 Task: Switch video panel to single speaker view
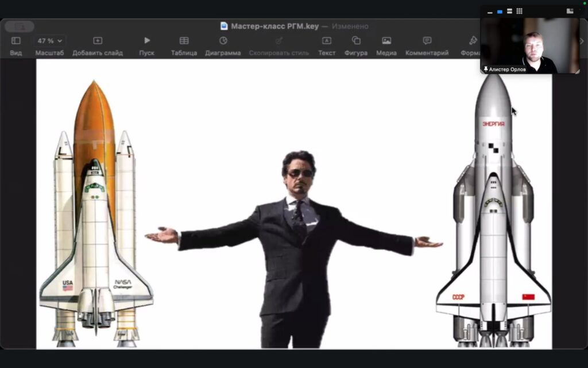(x=500, y=11)
